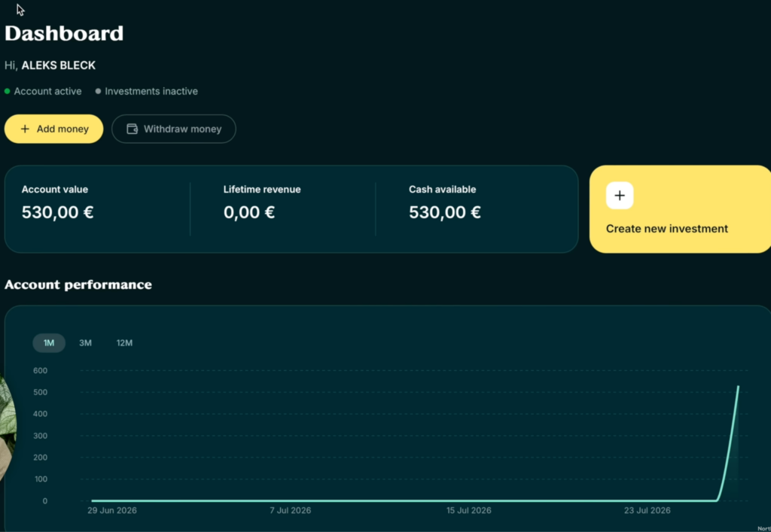Image resolution: width=771 pixels, height=532 pixels.
Task: Click the chart line peak near 530
Action: [x=738, y=387]
